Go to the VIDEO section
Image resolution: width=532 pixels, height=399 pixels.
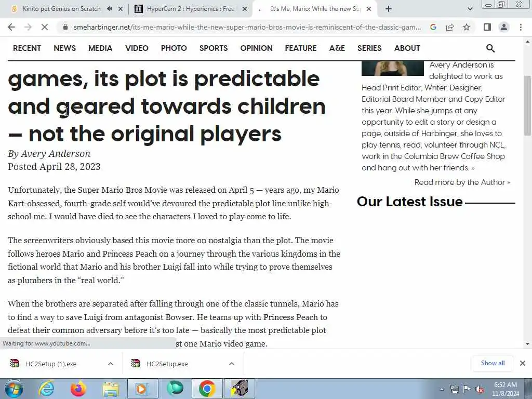(x=137, y=48)
